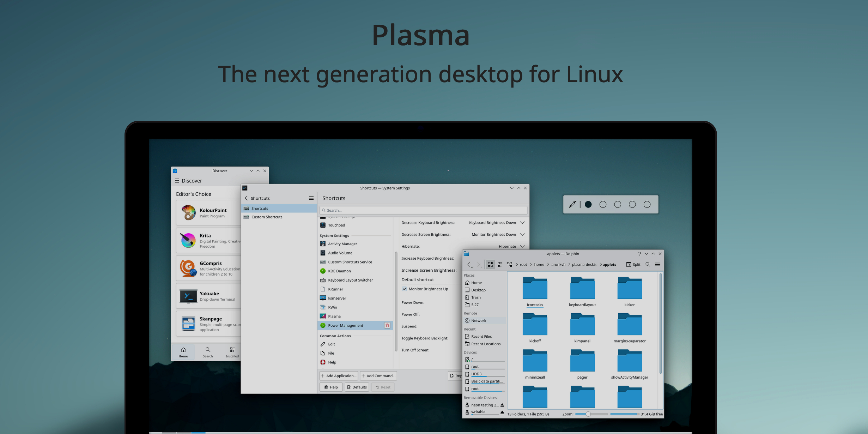868x434 pixels.
Task: Select the first filled color circle
Action: [588, 204]
